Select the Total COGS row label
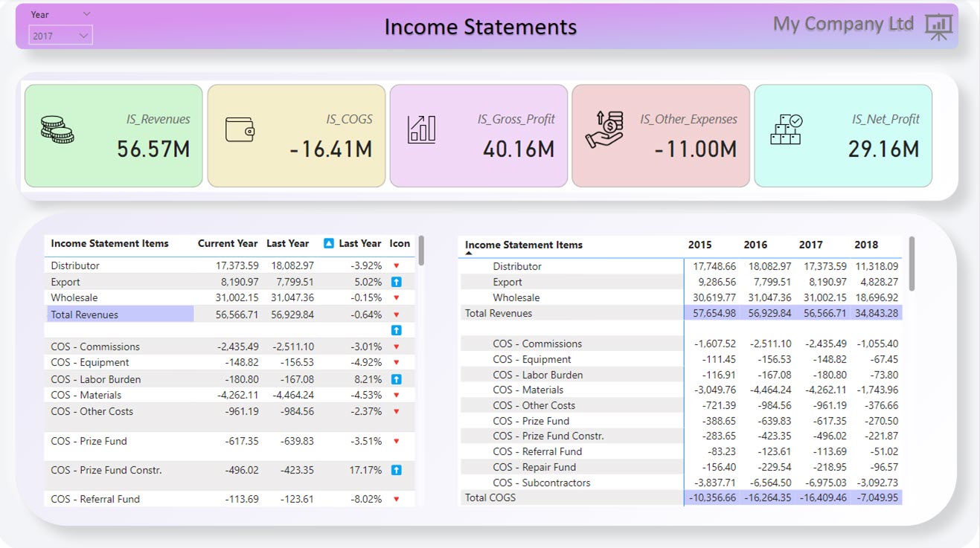The image size is (980, 548). tap(490, 497)
